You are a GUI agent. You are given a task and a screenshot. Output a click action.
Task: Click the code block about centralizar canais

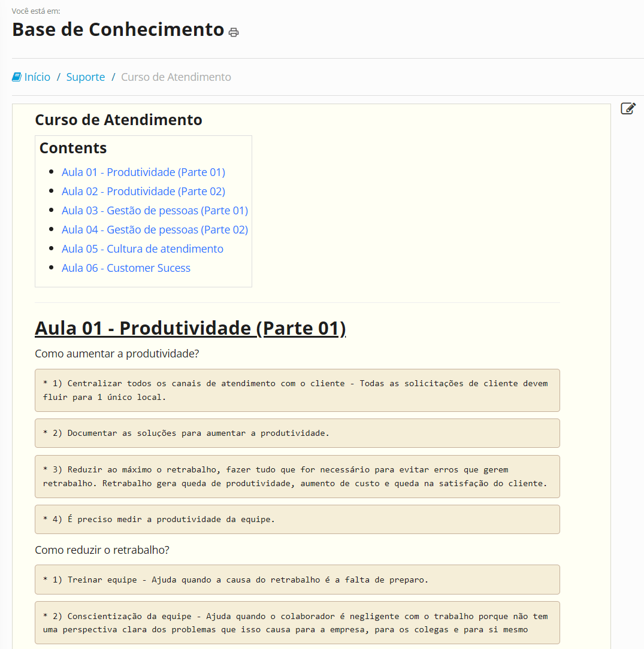point(297,390)
